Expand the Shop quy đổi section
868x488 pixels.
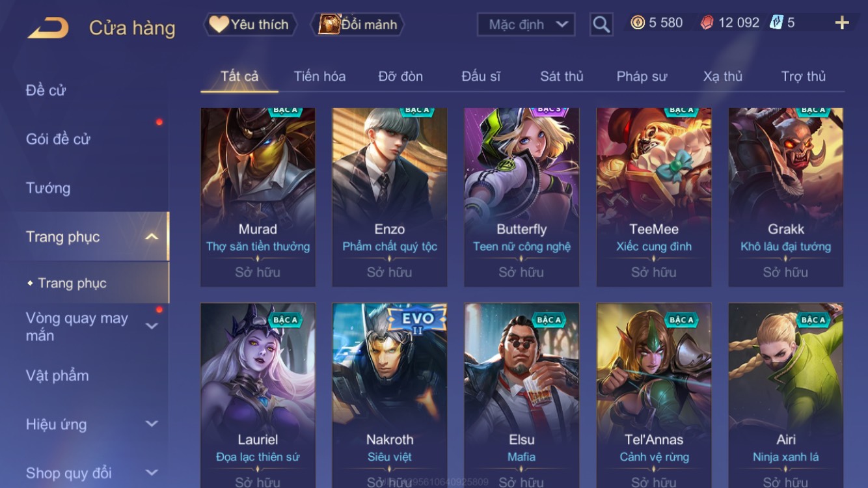click(152, 473)
